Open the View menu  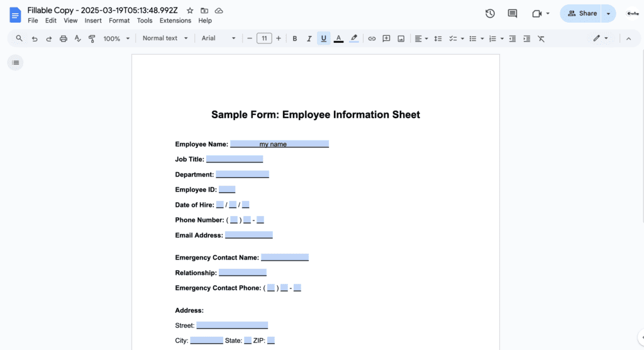(x=70, y=21)
